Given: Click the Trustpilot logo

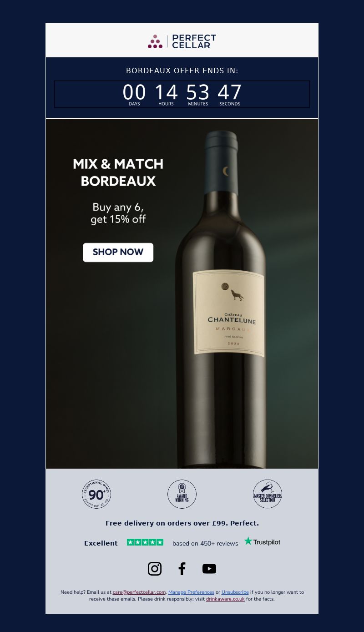Looking at the screenshot, I should (x=262, y=541).
